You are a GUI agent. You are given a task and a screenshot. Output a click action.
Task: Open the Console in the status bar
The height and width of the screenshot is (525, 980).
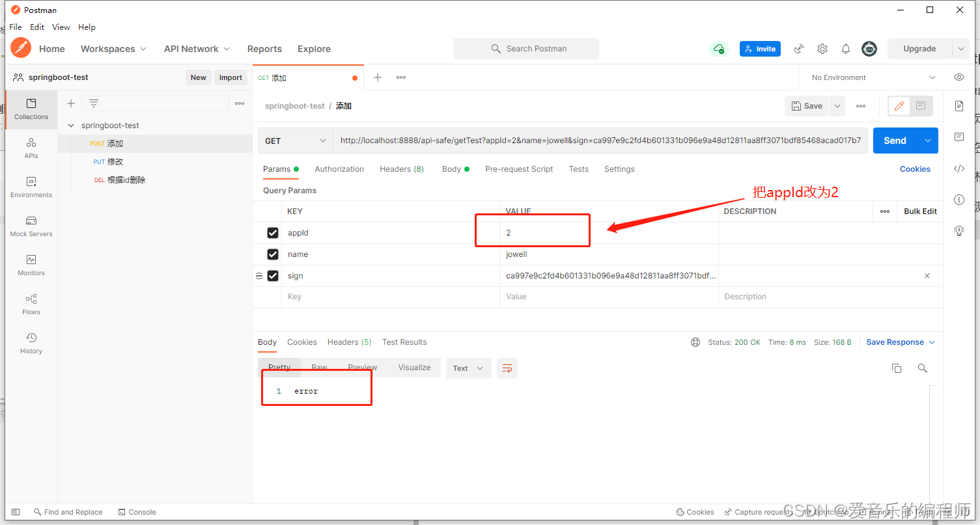pos(137,512)
